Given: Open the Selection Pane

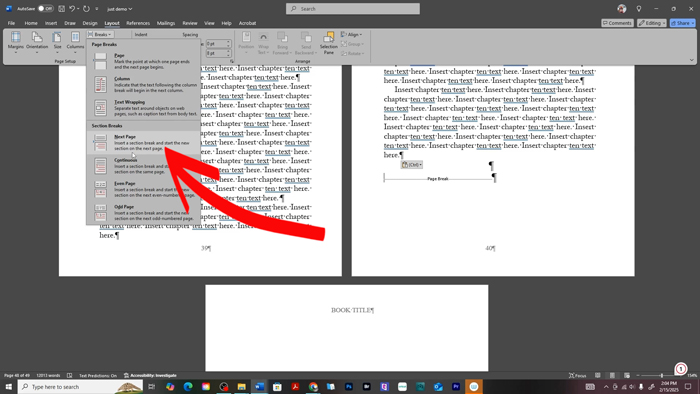Looking at the screenshot, I should pos(329,42).
